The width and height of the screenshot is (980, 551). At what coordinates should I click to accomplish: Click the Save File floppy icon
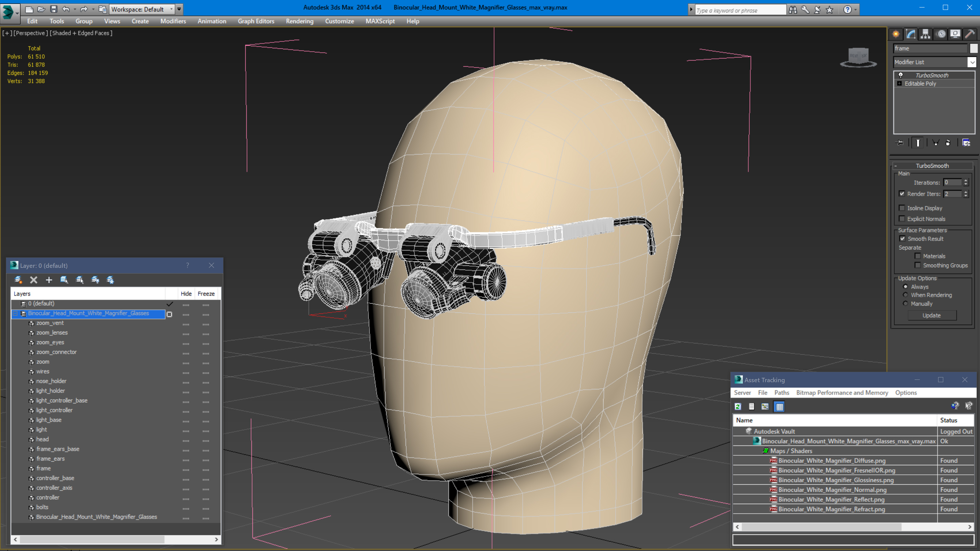click(54, 9)
